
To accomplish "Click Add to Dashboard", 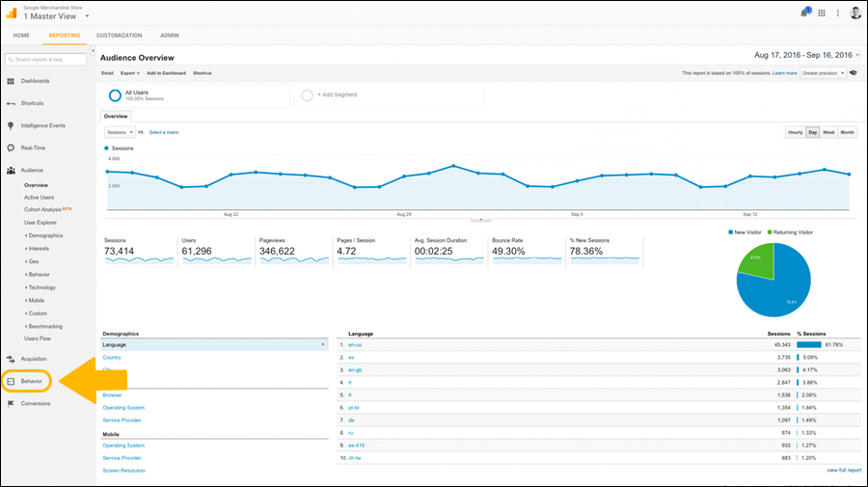I will coord(166,73).
